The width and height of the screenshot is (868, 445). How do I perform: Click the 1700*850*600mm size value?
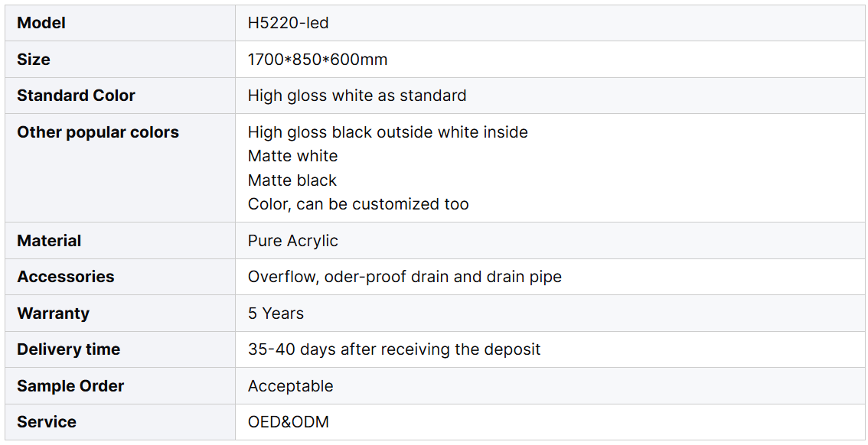pyautogui.click(x=318, y=59)
